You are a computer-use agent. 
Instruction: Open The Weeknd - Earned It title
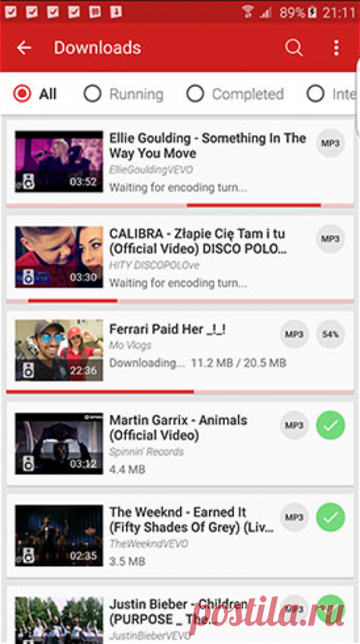coord(191,519)
